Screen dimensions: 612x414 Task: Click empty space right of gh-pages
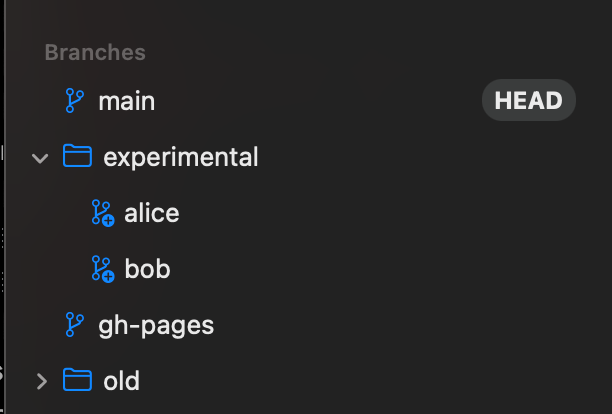(400, 325)
